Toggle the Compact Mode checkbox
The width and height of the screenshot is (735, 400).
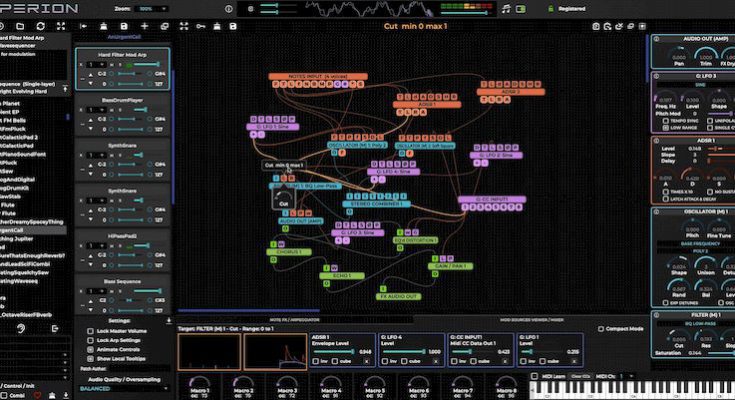coord(600,328)
